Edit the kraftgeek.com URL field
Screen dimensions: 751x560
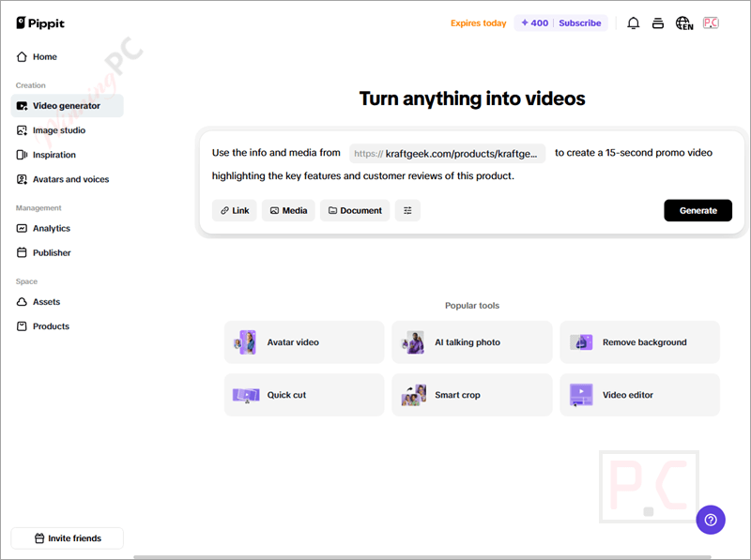click(x=448, y=154)
